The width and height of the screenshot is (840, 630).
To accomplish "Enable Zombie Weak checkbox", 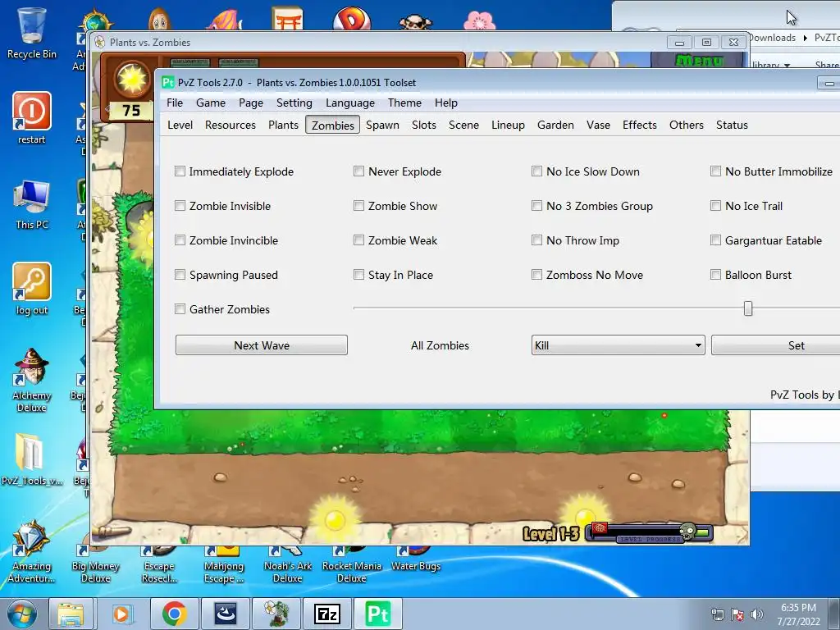I will click(359, 240).
